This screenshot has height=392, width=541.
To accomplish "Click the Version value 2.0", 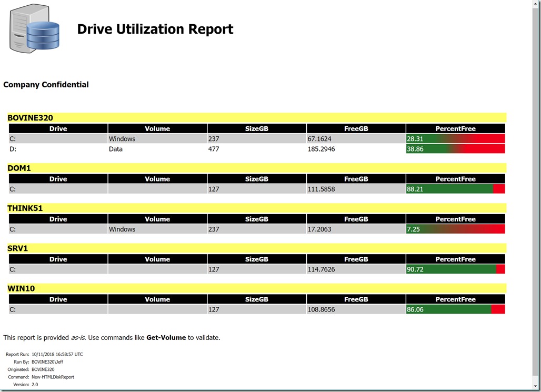I will (35, 385).
